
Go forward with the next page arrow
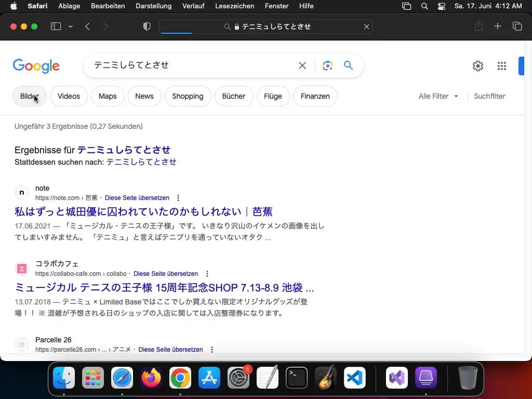pyautogui.click(x=105, y=26)
